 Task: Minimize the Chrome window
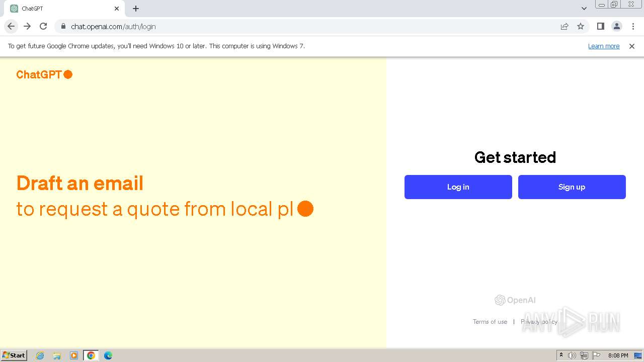tap(602, 4)
